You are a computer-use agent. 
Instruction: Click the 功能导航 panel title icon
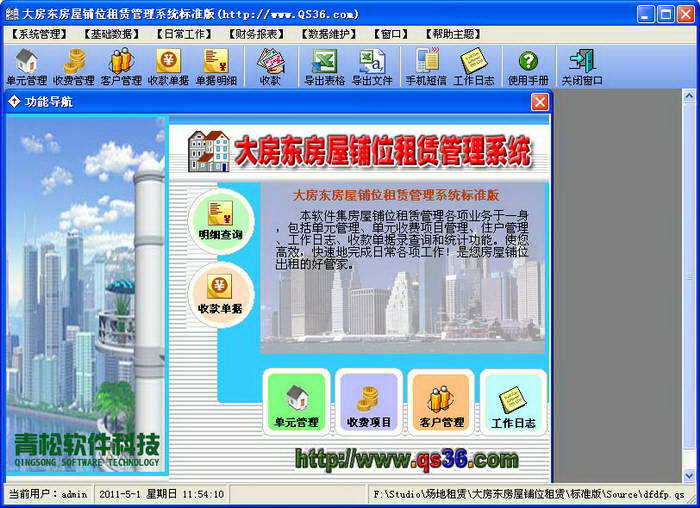tap(14, 101)
